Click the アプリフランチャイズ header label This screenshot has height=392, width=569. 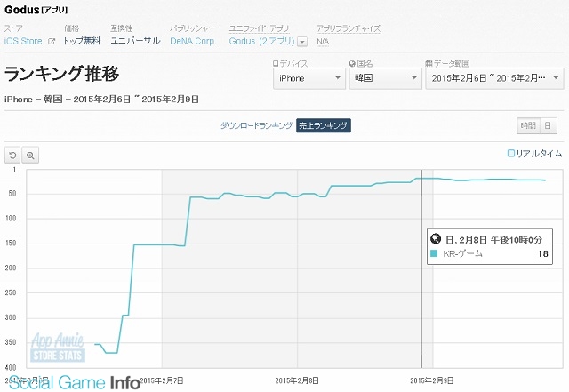tap(349, 28)
